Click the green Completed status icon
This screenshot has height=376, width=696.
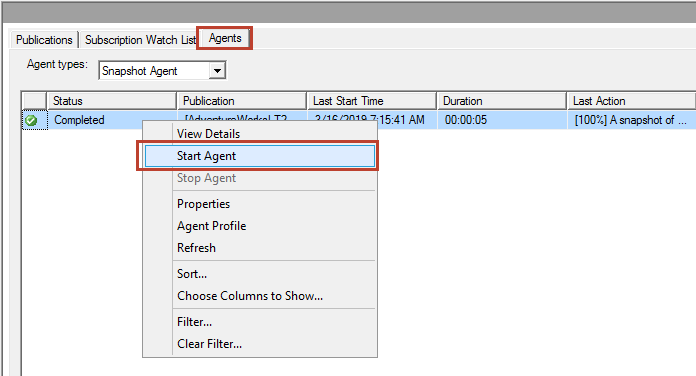(x=31, y=120)
